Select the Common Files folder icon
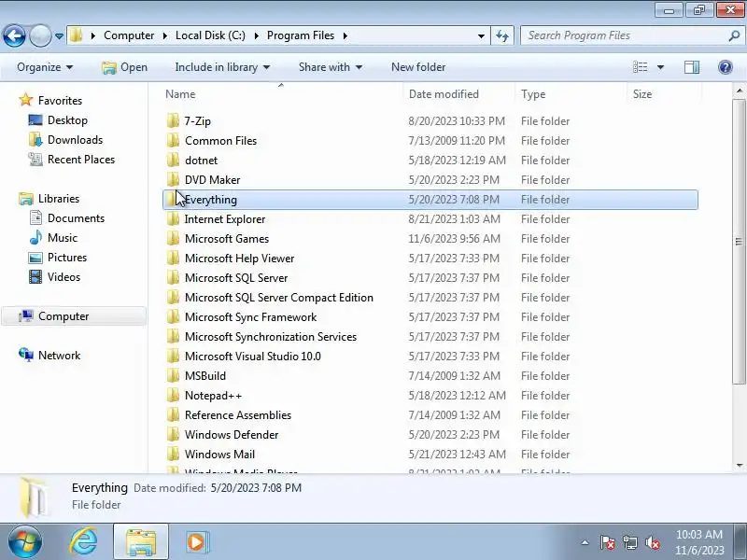Screen dimensions: 747x560 (x=173, y=141)
